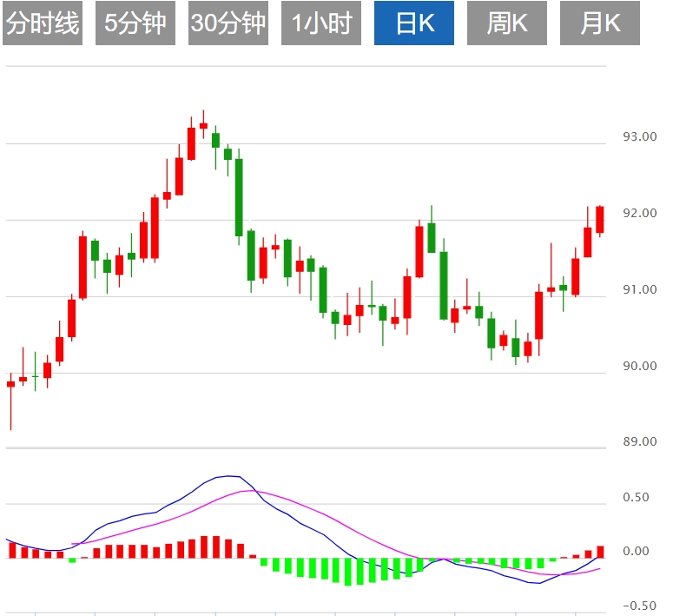Click the 90.00 price axis label
Image resolution: width=673 pixels, height=616 pixels.
(639, 366)
